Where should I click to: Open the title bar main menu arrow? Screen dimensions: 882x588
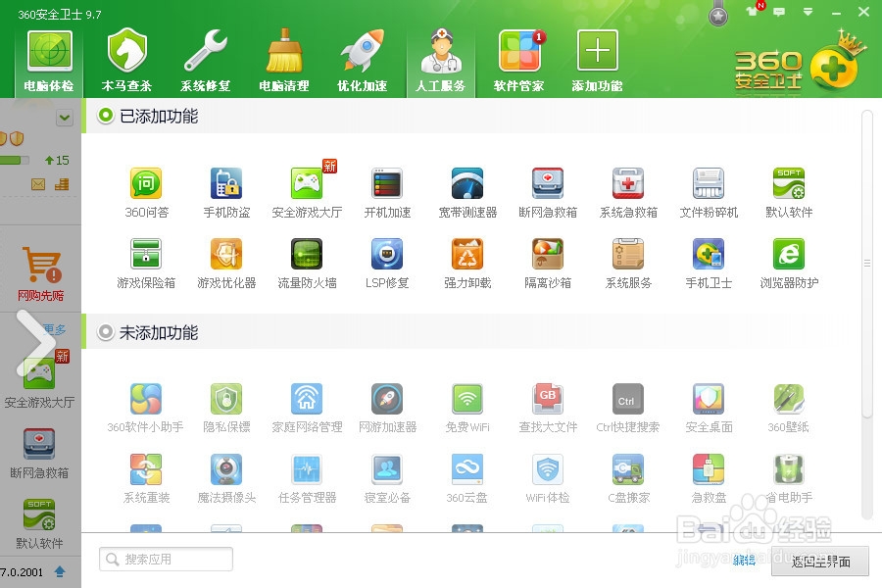808,11
